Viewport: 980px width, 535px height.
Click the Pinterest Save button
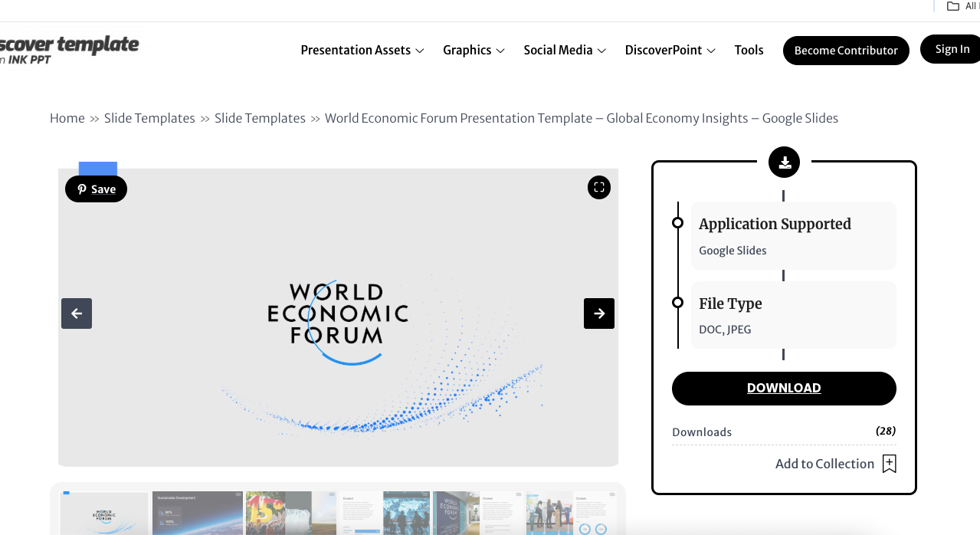coord(96,189)
